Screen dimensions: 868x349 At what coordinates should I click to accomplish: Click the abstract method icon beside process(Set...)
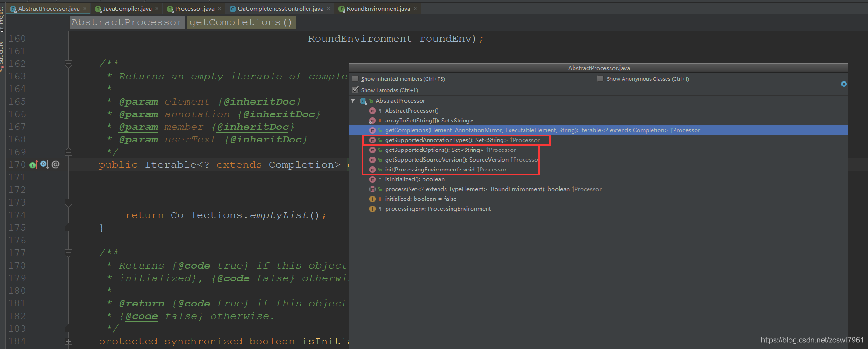373,189
